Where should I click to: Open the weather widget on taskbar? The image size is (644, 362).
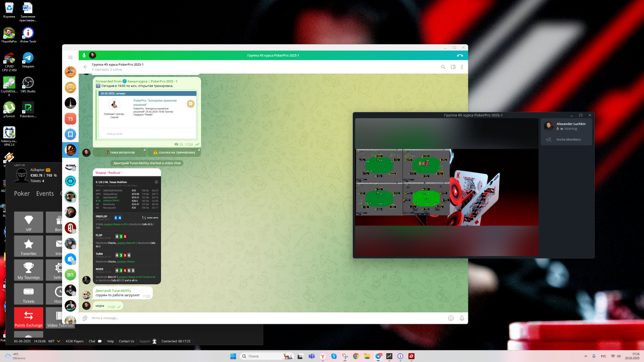(15, 356)
